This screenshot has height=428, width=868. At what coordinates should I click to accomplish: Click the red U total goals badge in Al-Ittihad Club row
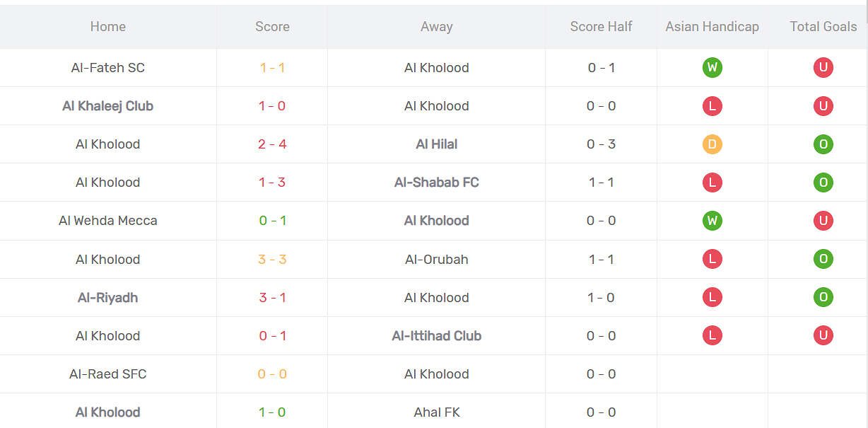pyautogui.click(x=823, y=335)
